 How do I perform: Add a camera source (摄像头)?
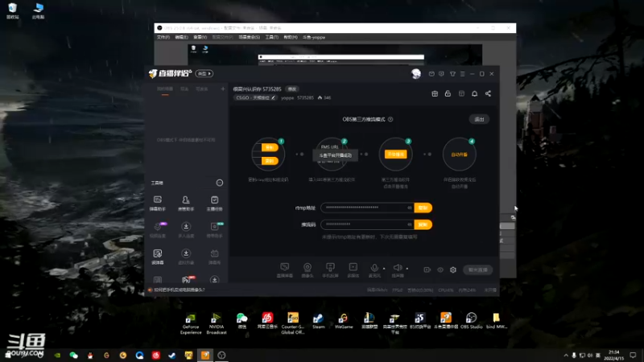(x=308, y=270)
